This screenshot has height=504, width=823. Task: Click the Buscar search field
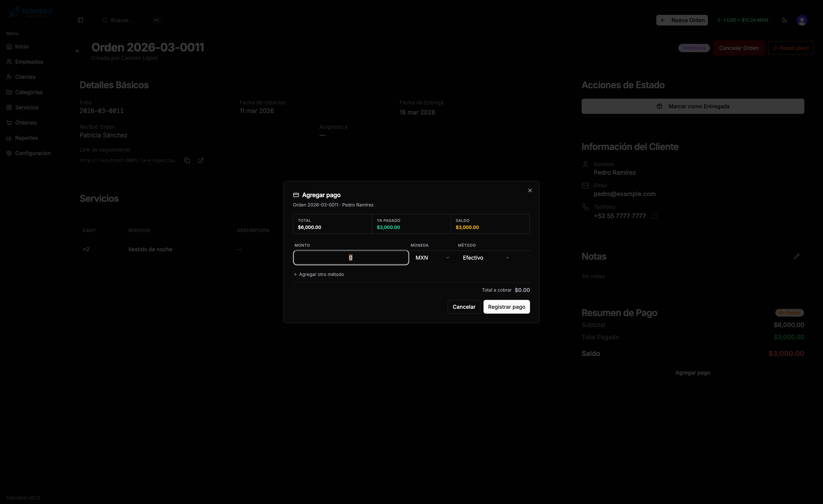pos(132,20)
